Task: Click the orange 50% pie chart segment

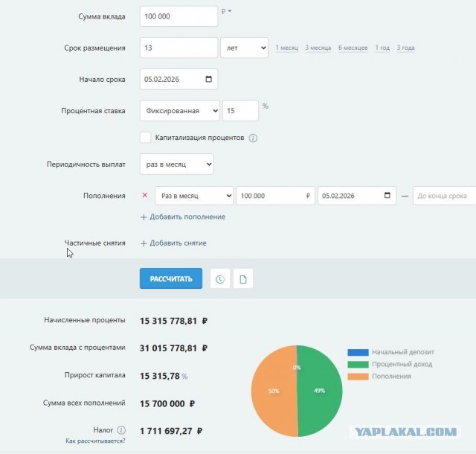Action: click(274, 391)
